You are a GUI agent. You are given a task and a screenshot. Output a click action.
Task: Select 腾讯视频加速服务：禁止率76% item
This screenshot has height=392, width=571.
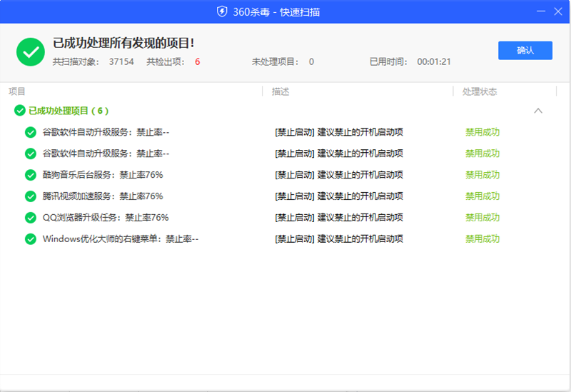tap(103, 196)
